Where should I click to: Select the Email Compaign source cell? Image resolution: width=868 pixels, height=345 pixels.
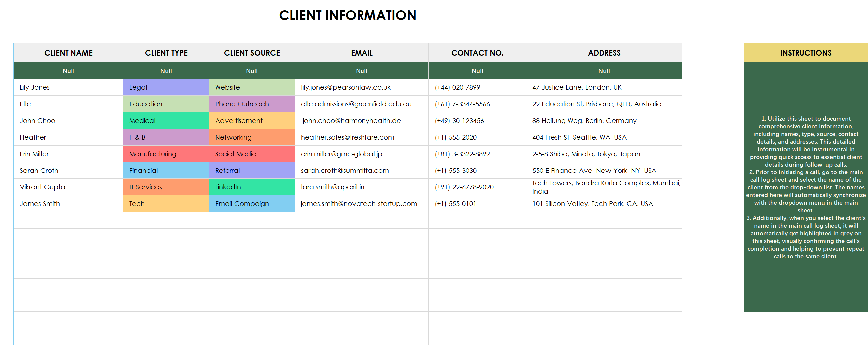tap(252, 204)
